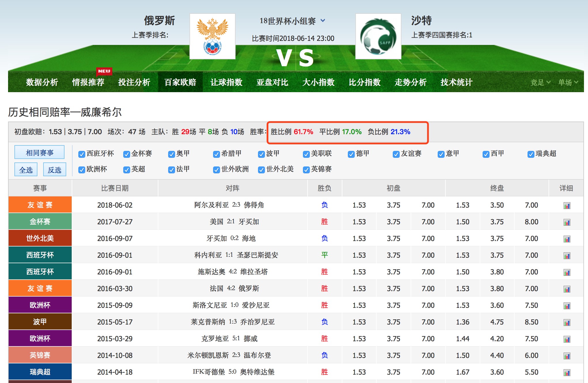Click the NEW badge above 情报推荐
588x383 pixels.
coord(105,72)
